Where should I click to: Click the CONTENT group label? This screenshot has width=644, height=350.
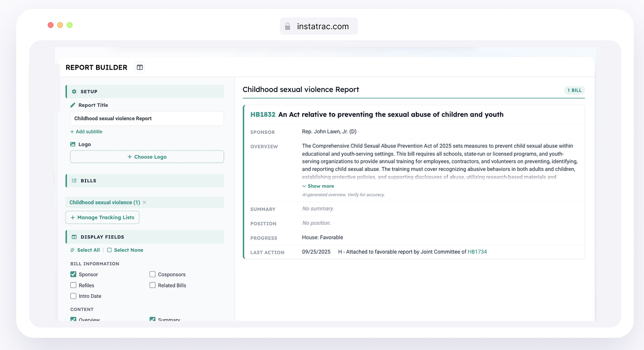(82, 309)
